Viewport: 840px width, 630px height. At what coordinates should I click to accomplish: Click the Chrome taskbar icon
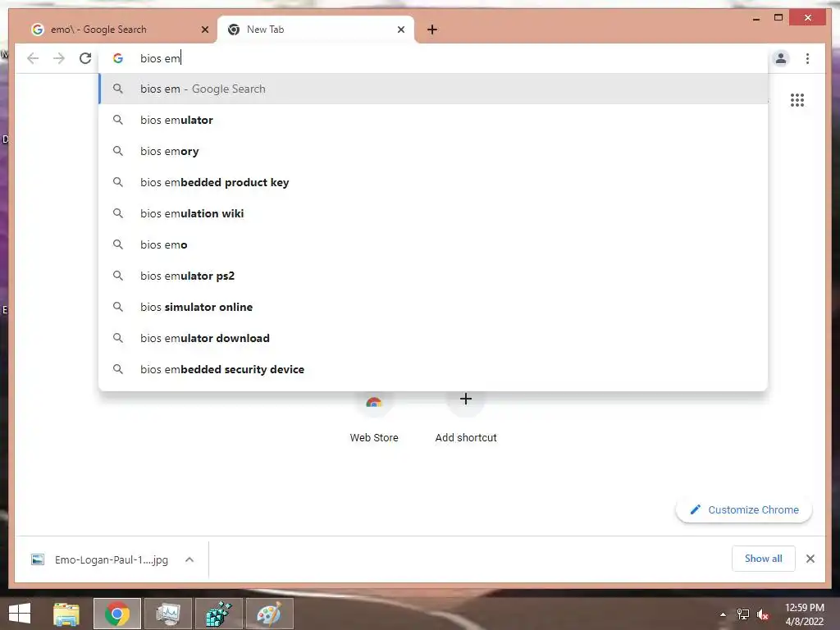click(117, 614)
